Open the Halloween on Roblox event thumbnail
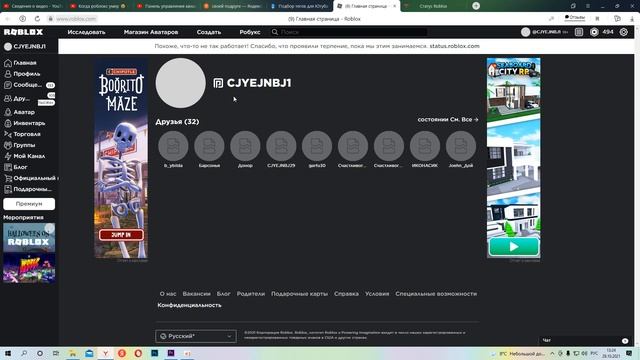The height and width of the screenshot is (360, 640). click(x=29, y=237)
